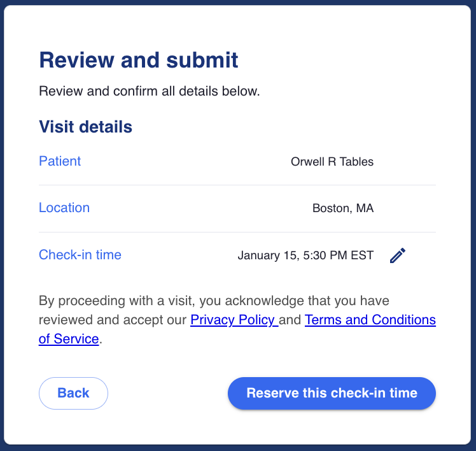Click the Check-in time field label
This screenshot has width=476, height=451.
pyautogui.click(x=80, y=255)
